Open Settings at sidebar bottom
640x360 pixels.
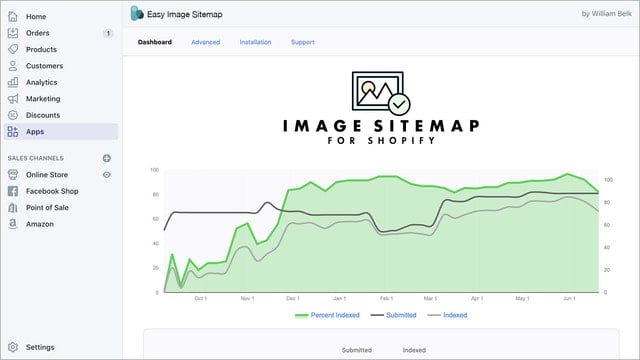(40, 347)
